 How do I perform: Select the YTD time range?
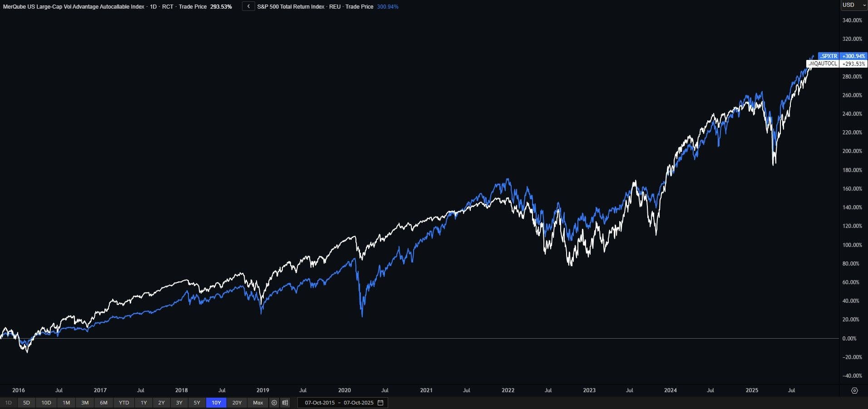click(124, 403)
